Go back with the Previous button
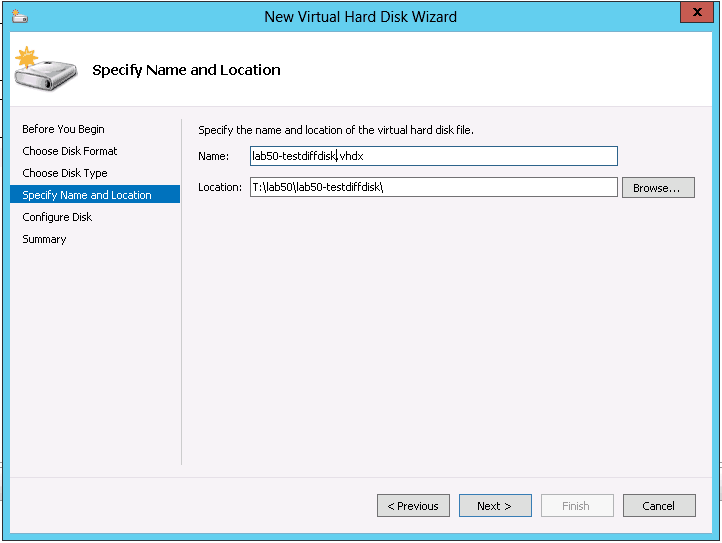722x543 pixels. (413, 506)
